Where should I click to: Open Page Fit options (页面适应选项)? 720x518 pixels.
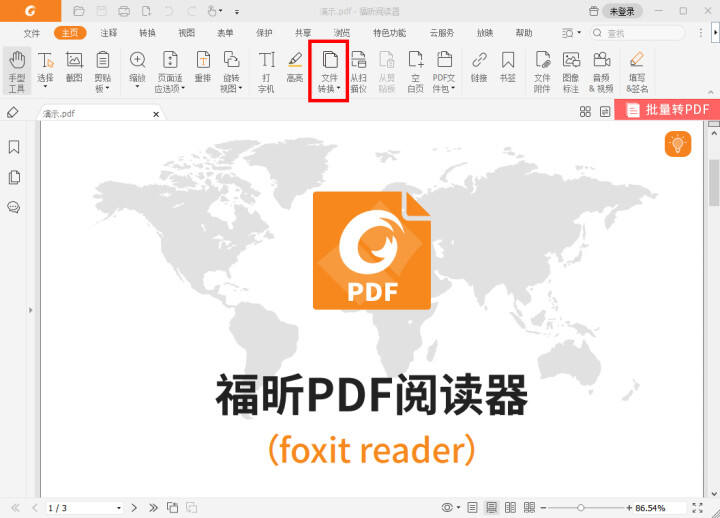170,71
